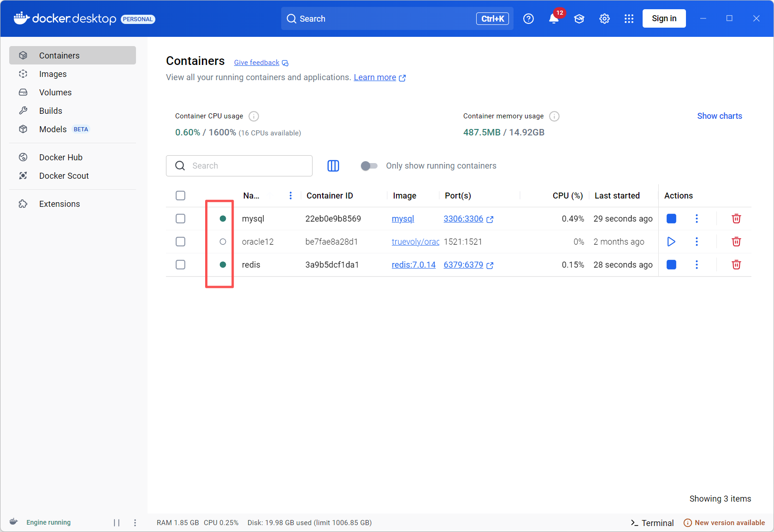Open Models beta section

(72, 129)
